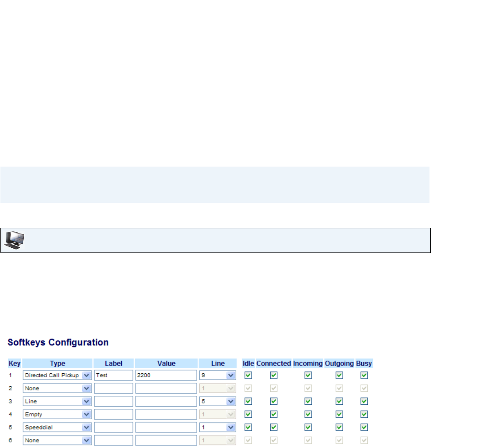Uncheck Idle checkbox for key 1
This screenshot has height=448, width=483.
point(248,375)
